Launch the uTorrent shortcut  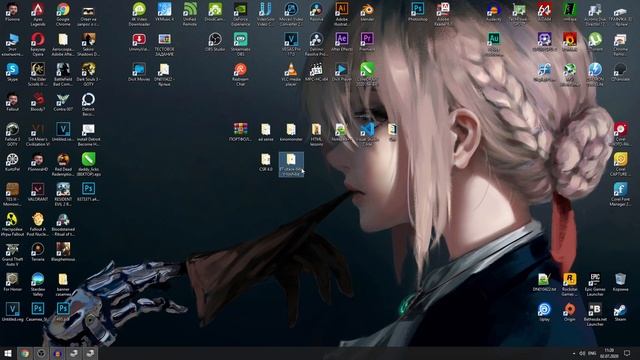pos(595,42)
